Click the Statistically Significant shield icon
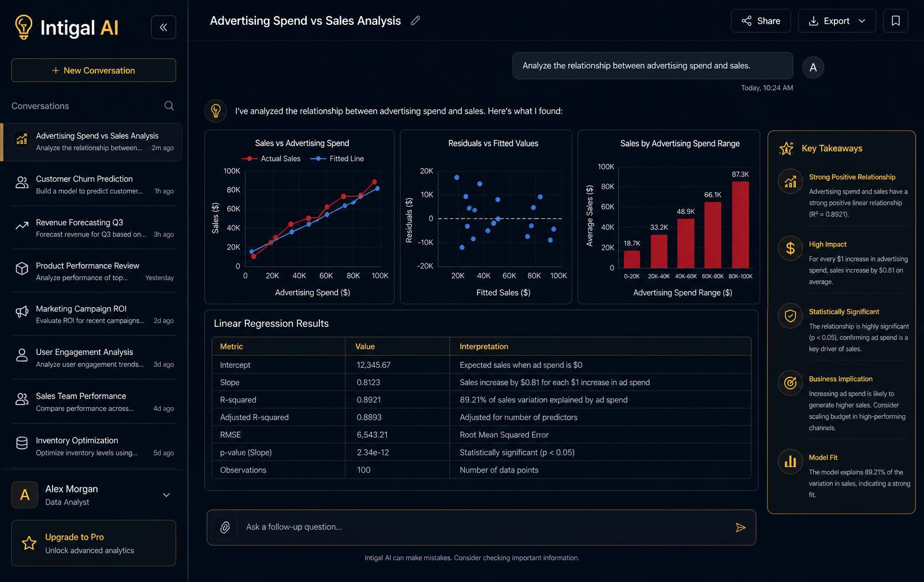This screenshot has height=582, width=924. [790, 316]
